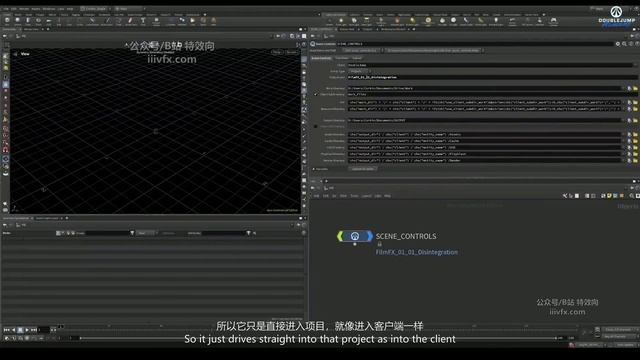Add a new tab to the left shelf
Viewport: 640px width, 360px height.
pyautogui.click(x=205, y=15)
